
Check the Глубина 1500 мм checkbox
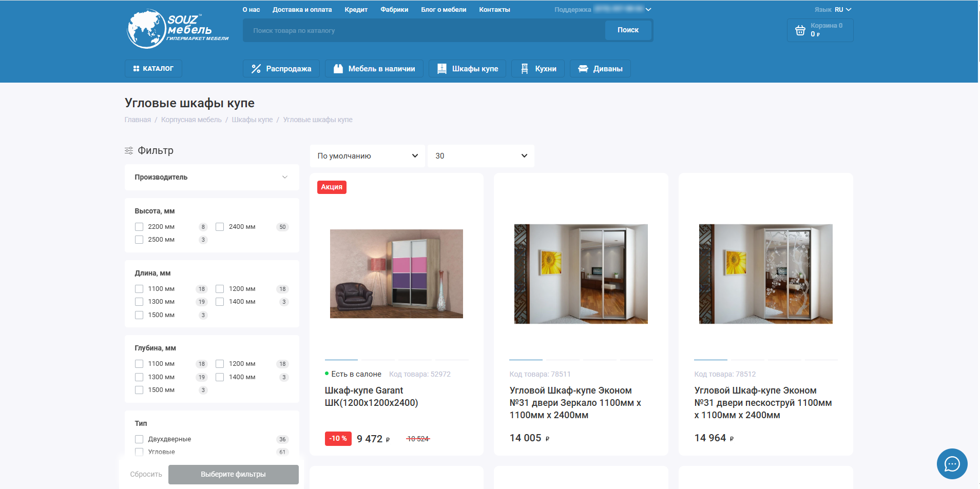point(139,390)
